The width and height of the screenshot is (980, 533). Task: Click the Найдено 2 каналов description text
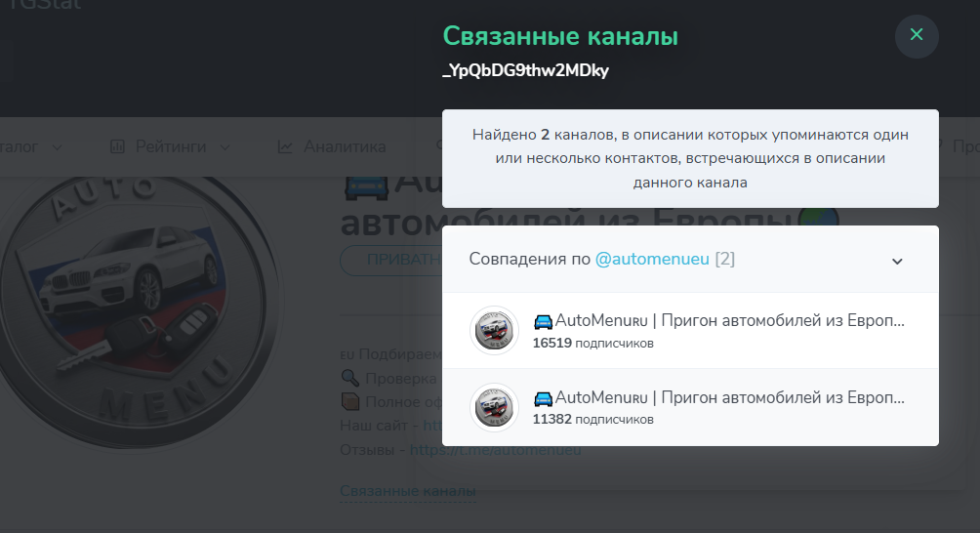pyautogui.click(x=690, y=159)
